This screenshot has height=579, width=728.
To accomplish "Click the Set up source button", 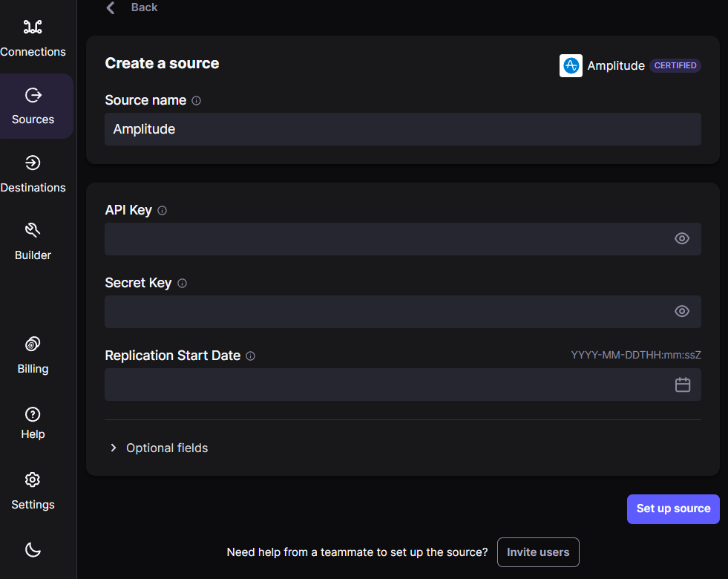I will (x=673, y=509).
